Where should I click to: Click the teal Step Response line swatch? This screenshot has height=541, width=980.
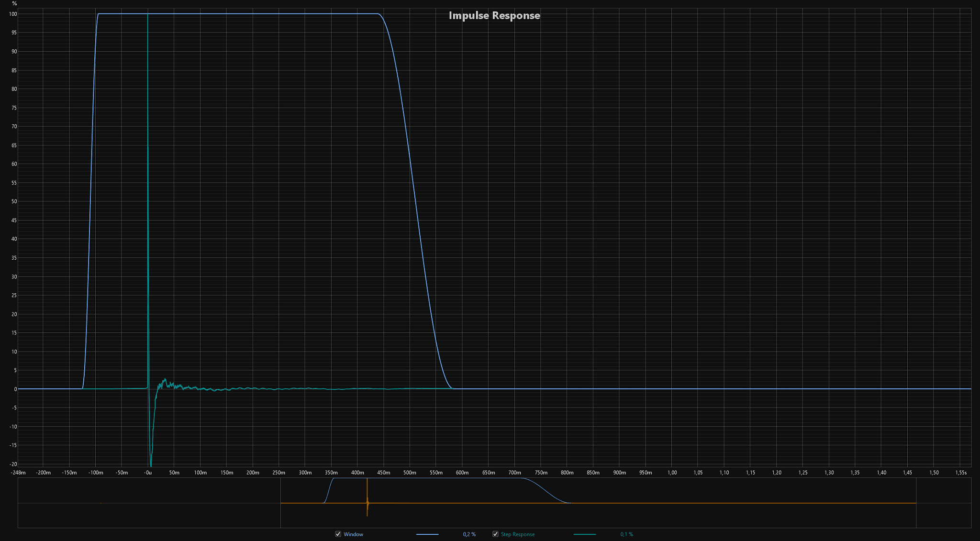[585, 534]
